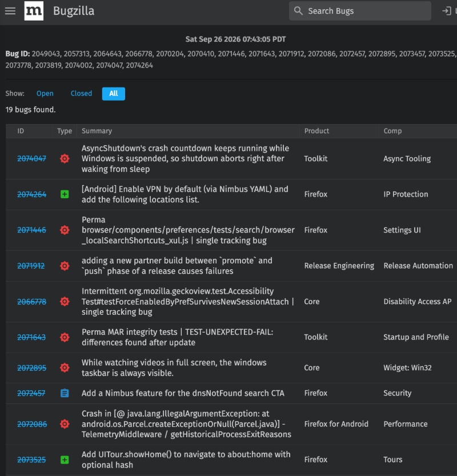Open bug 2071446

click(31, 230)
